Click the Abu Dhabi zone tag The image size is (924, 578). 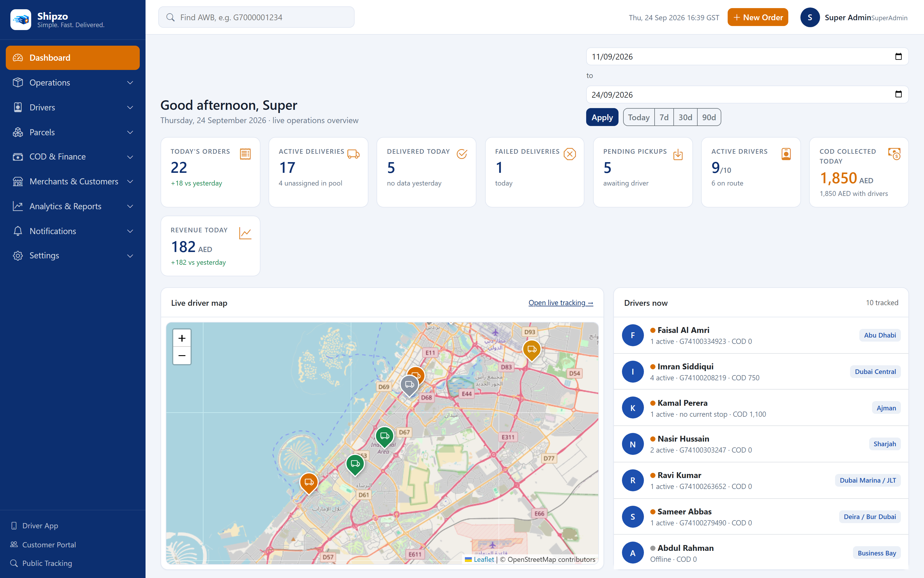coord(880,335)
